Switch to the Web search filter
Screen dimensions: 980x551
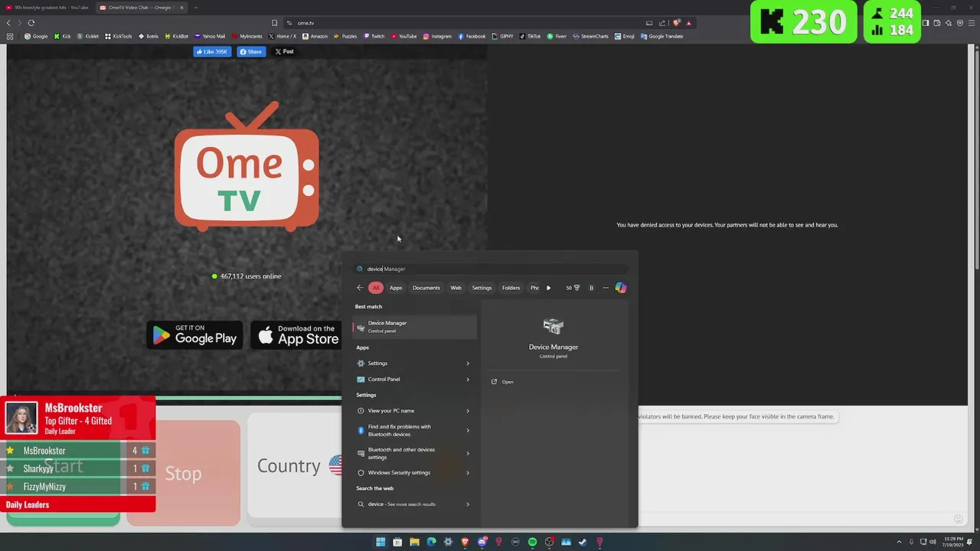[x=456, y=288]
